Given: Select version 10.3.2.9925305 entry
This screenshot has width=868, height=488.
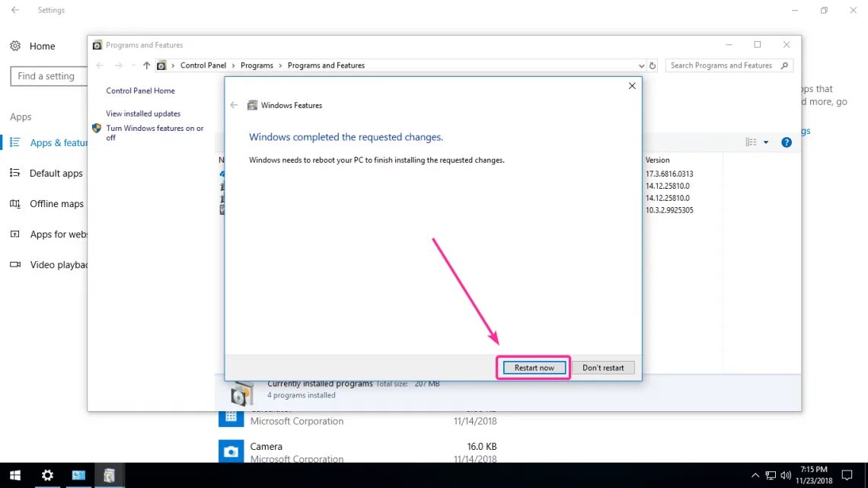Looking at the screenshot, I should tap(669, 210).
